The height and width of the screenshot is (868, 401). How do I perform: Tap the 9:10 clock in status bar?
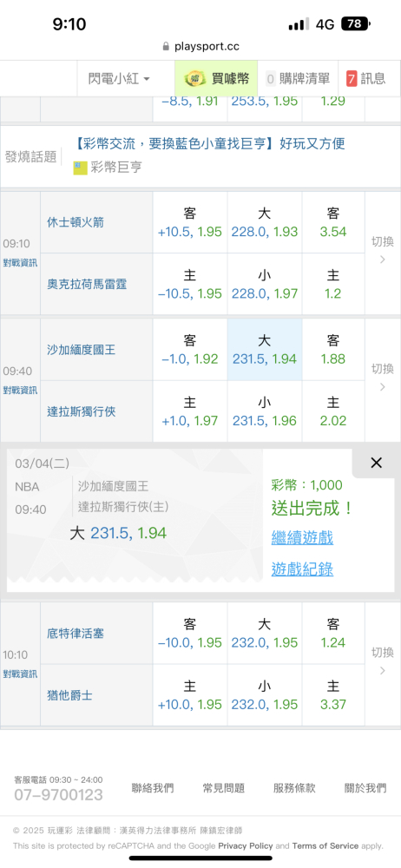tap(69, 23)
